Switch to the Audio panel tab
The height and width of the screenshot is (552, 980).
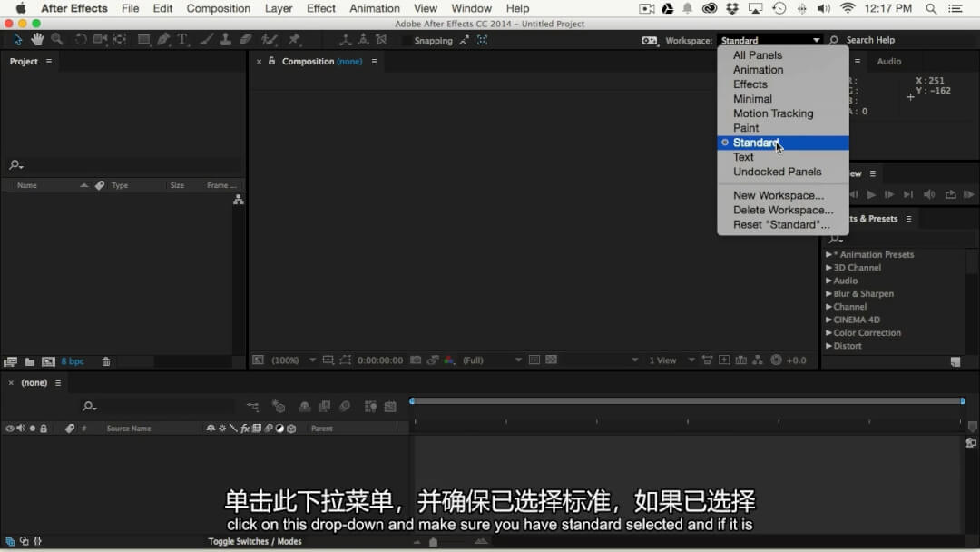pyautogui.click(x=888, y=61)
